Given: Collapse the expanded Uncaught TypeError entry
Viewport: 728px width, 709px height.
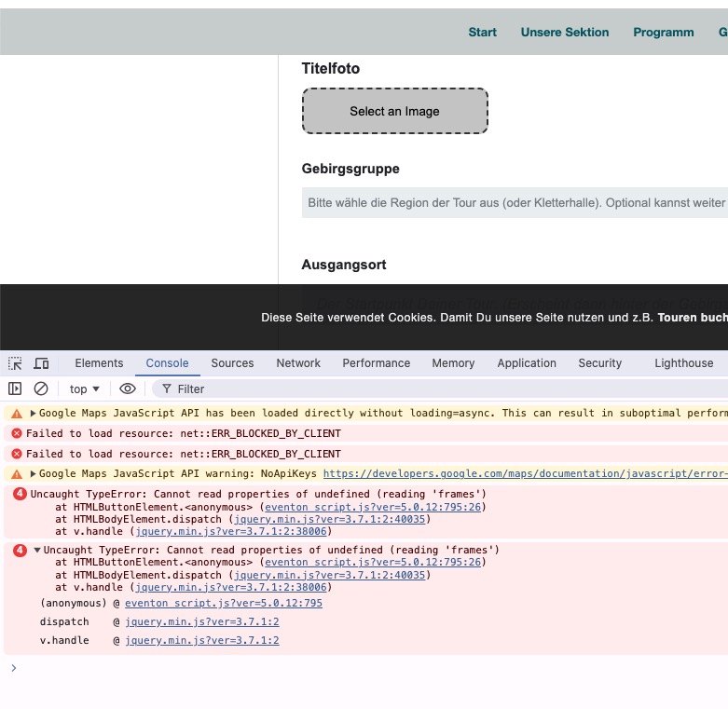Looking at the screenshot, I should tap(37, 550).
